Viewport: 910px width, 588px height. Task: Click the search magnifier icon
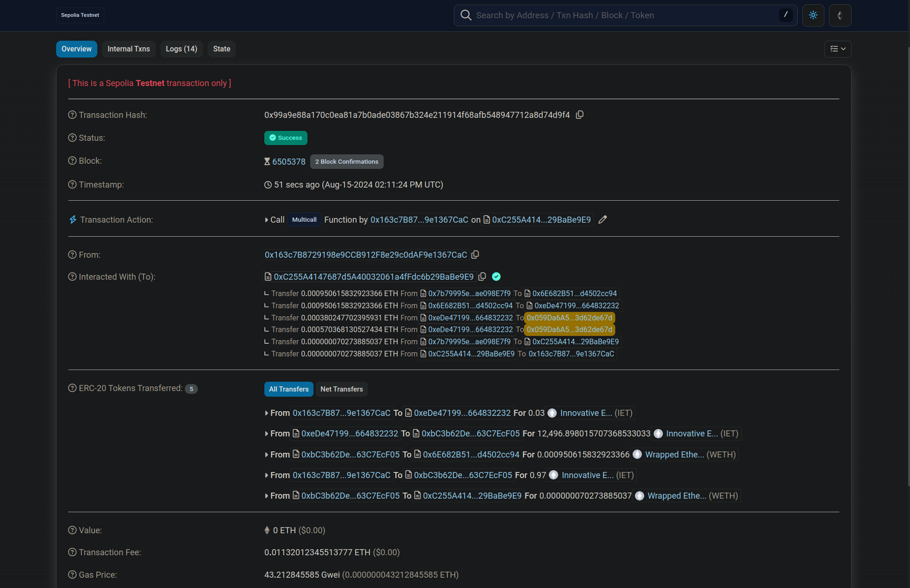pos(466,15)
